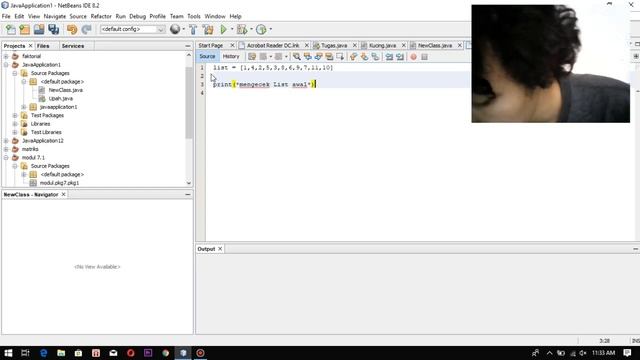The image size is (640, 360).
Task: Click the Previous Bookmark icon
Action: tap(353, 57)
